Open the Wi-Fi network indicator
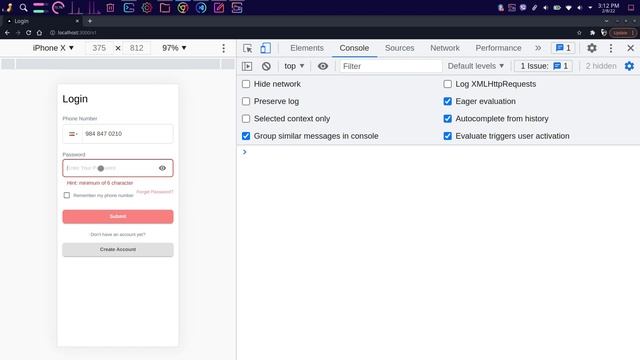 [x=569, y=7]
